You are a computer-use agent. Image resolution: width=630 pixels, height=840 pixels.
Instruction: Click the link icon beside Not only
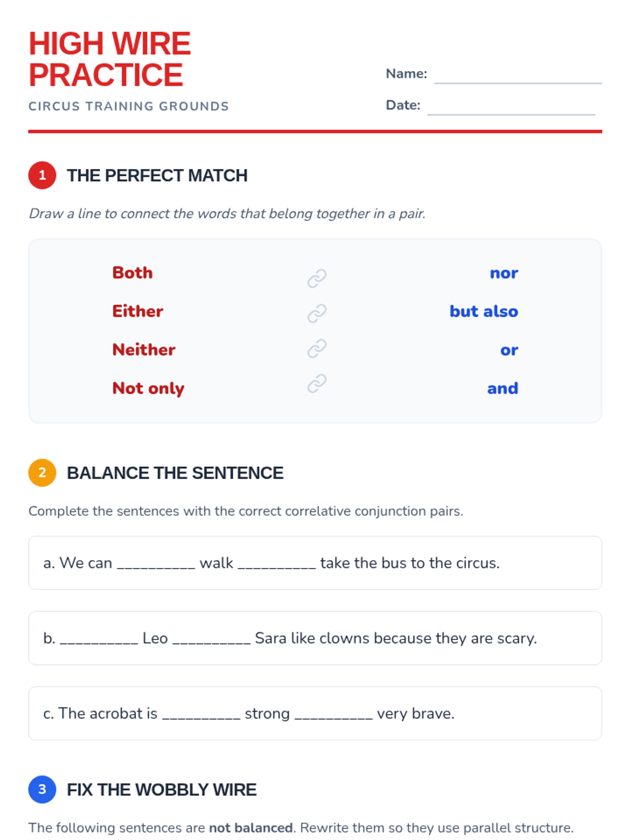[x=317, y=384]
